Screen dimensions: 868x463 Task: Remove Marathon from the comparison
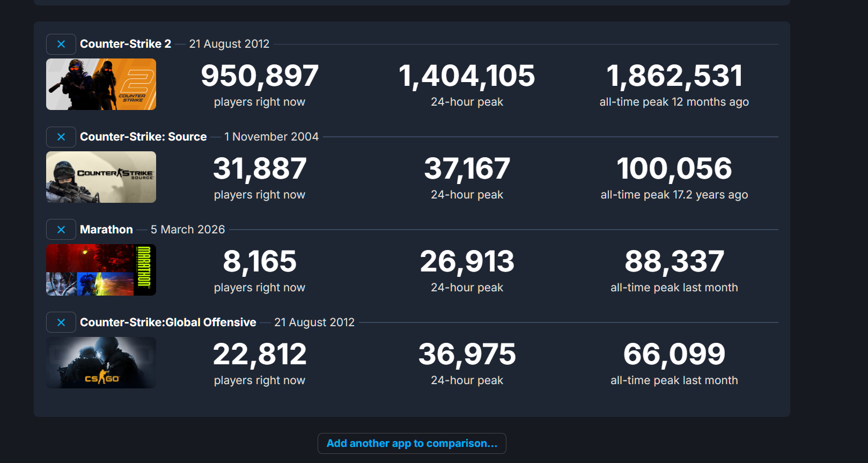tap(61, 230)
